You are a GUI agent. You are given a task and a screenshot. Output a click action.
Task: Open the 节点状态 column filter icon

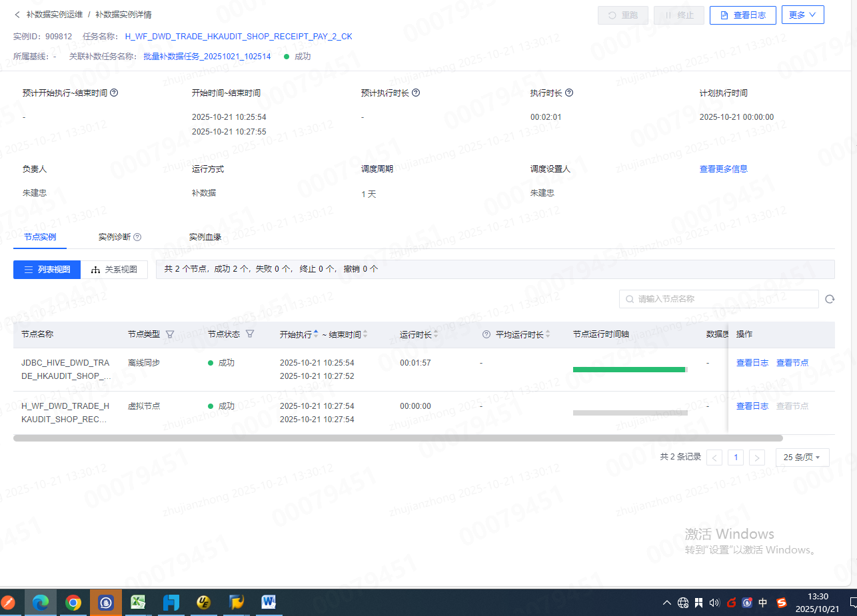250,334
